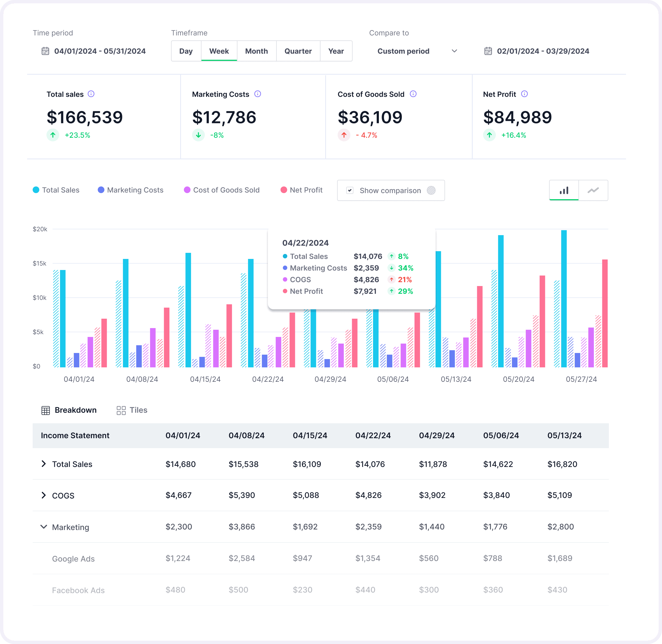Click the Day timeframe button
The image size is (662, 644).
[x=186, y=51]
